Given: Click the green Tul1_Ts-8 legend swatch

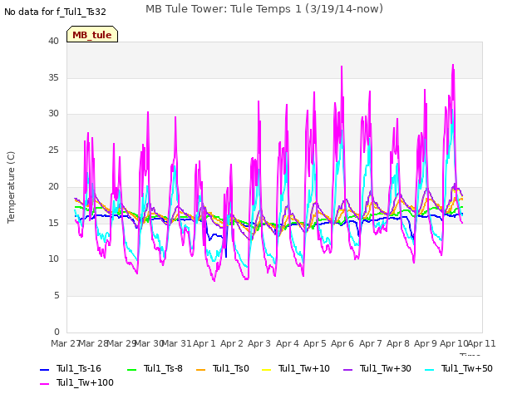Looking at the screenshot, I should tap(131, 369).
